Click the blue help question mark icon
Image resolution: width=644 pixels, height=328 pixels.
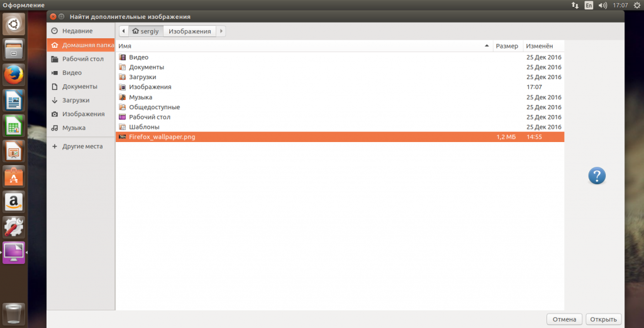coord(596,176)
